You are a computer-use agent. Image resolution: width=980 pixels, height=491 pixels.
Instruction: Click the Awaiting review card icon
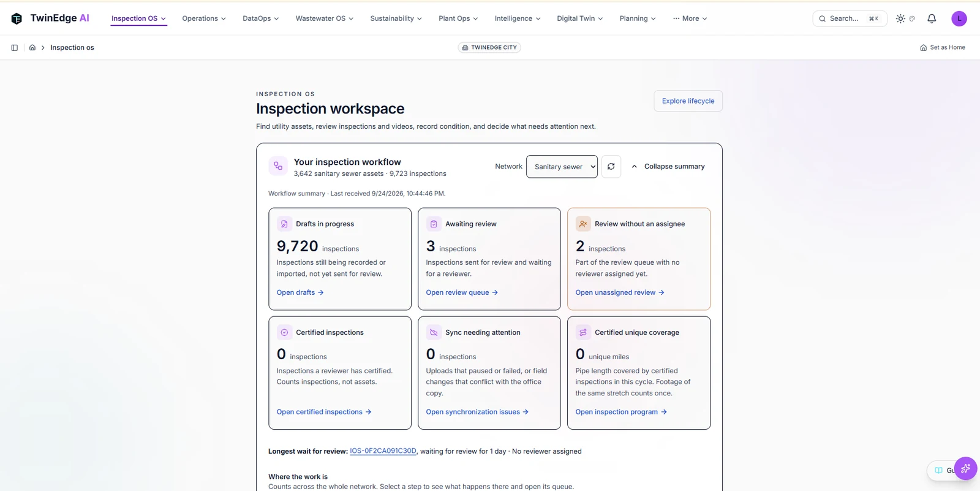(434, 224)
